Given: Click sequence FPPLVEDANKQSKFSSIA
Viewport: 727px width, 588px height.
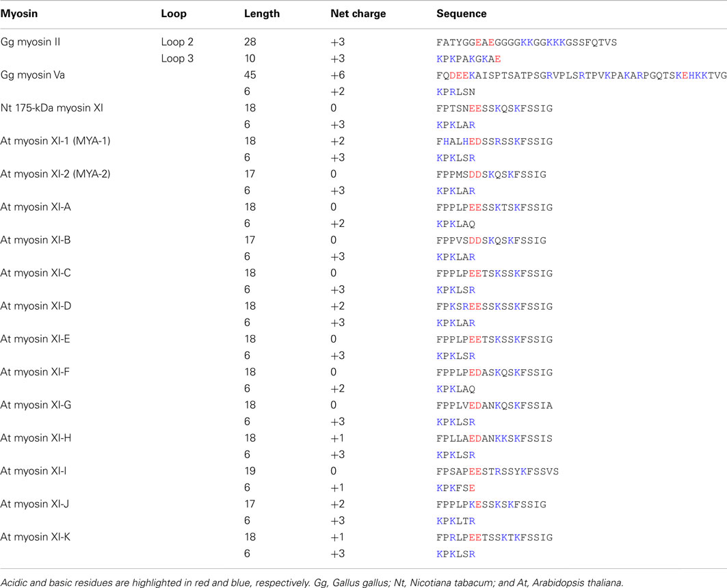Looking at the screenshot, I should pos(494,405).
